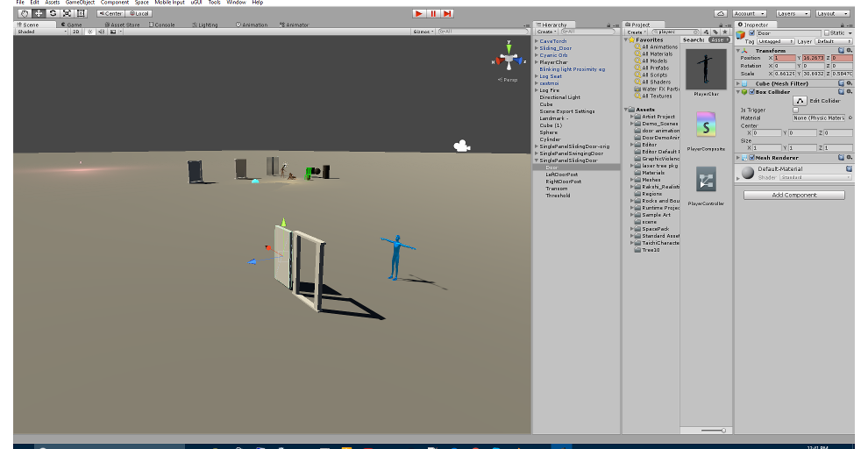This screenshot has width=868, height=449.
Task: Select the Move tool
Action: point(39,13)
